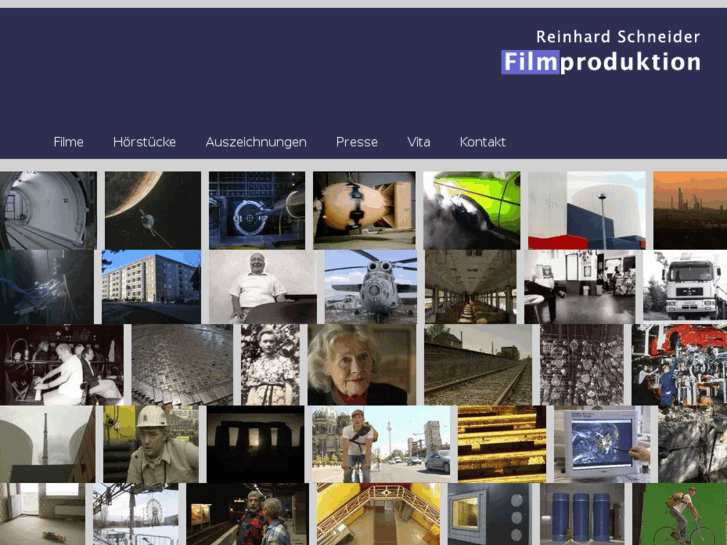Open the Presse menu item
Screen dimensions: 727x545
coord(357,142)
